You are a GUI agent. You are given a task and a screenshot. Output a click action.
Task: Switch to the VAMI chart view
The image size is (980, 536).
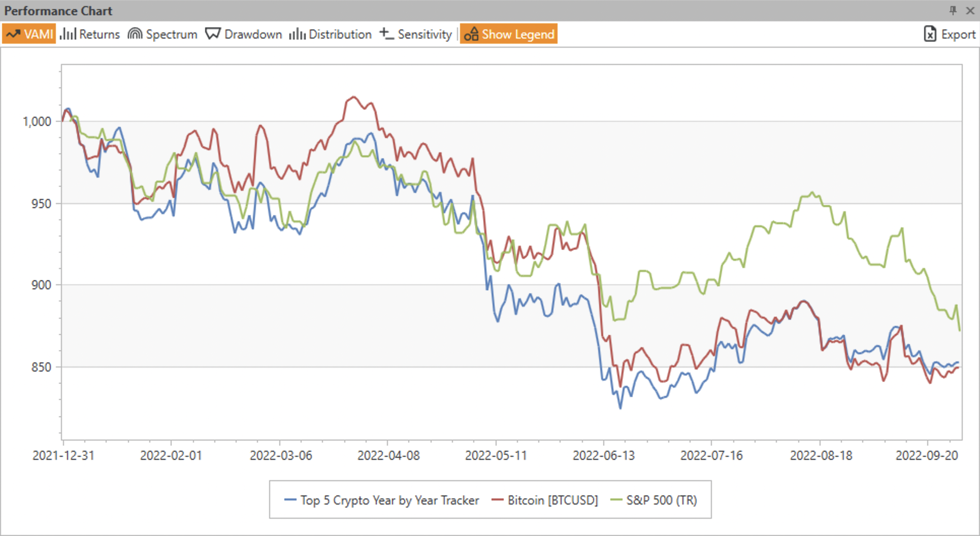[x=29, y=34]
